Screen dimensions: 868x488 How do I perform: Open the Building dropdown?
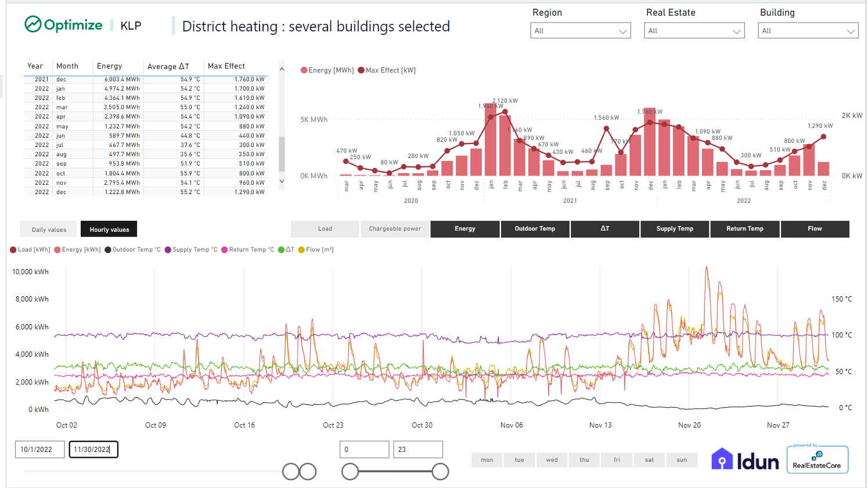click(808, 31)
